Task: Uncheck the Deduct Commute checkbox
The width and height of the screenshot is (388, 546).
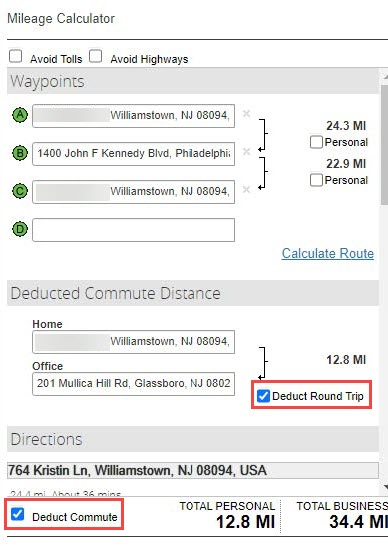Action: (x=17, y=514)
